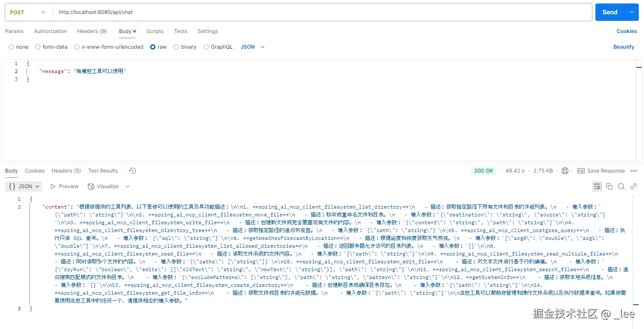Click the message line in the request body editor
Viewport: 644px width, 329px height.
pyautogui.click(x=82, y=71)
